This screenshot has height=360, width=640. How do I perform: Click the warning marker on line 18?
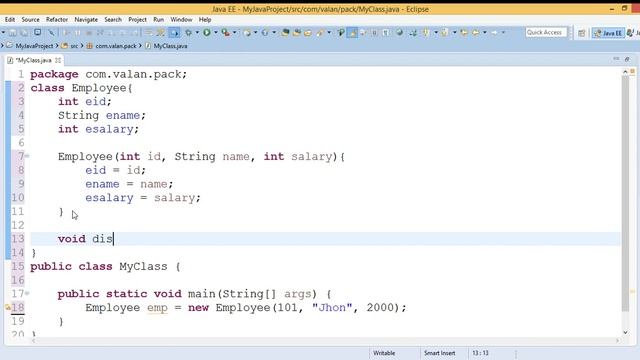8,307
